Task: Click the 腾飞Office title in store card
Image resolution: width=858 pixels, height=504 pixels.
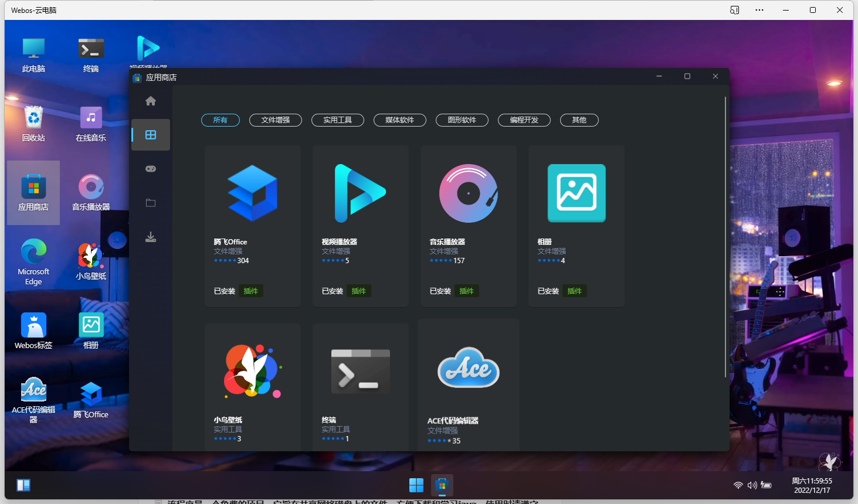Action: pyautogui.click(x=230, y=241)
